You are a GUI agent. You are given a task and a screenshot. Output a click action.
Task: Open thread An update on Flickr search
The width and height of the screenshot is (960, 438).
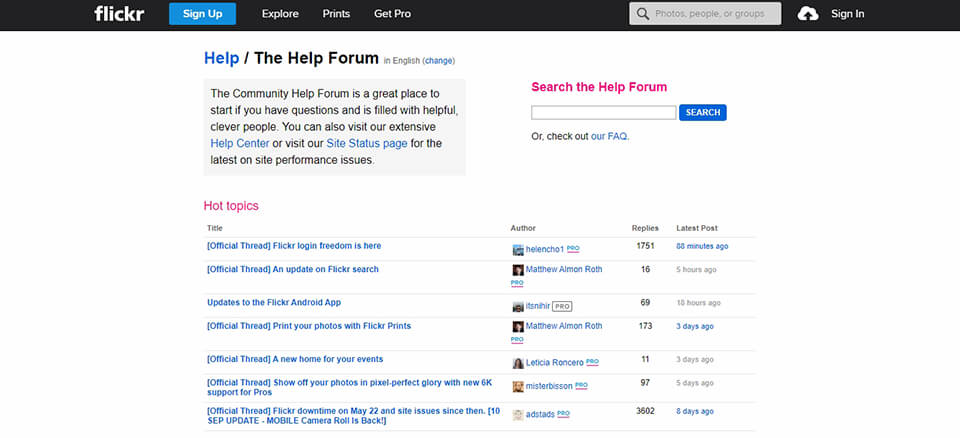[x=293, y=270]
